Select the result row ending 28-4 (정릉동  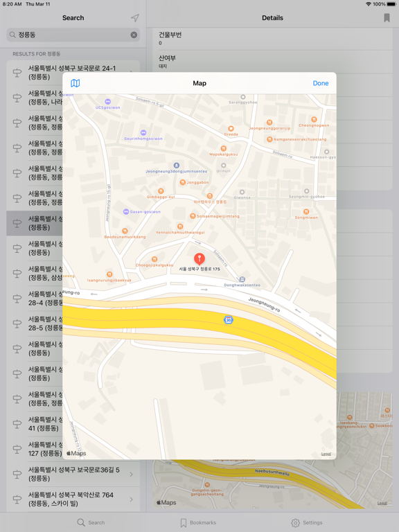[x=34, y=299]
